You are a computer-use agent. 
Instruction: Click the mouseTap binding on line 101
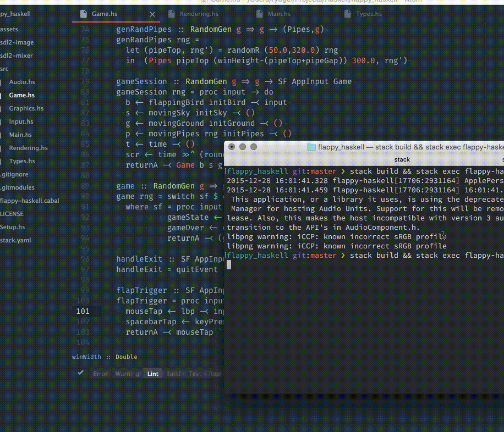click(x=144, y=311)
